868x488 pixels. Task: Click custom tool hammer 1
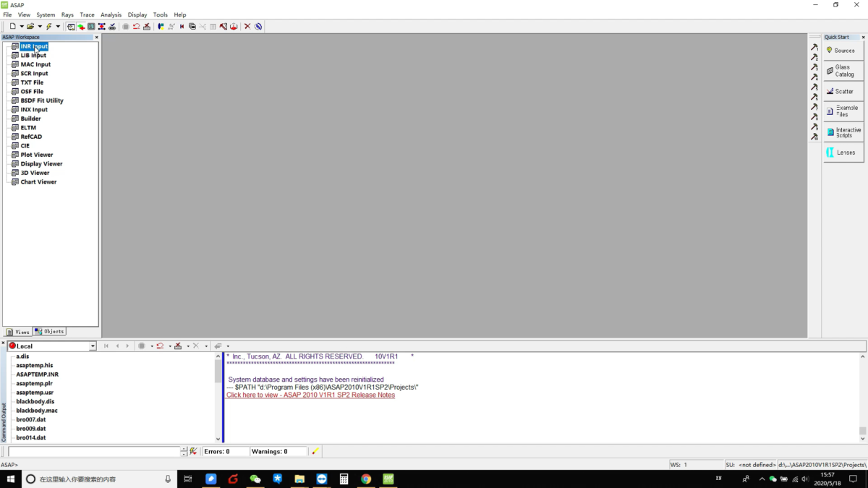[x=814, y=47]
